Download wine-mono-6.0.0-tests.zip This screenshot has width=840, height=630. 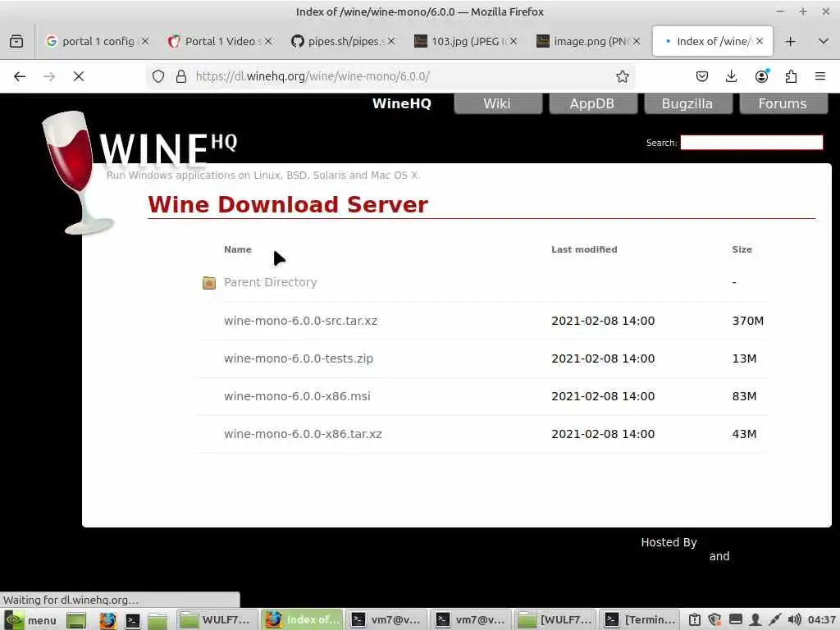(x=299, y=358)
